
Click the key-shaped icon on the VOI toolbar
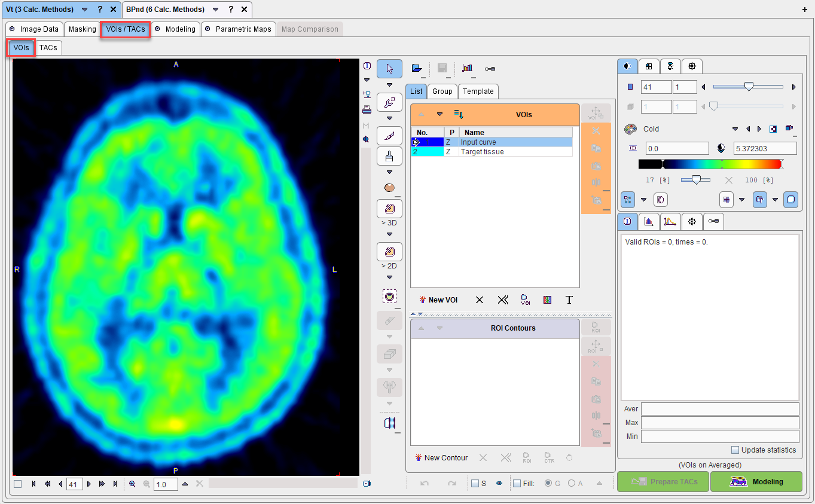pos(490,69)
